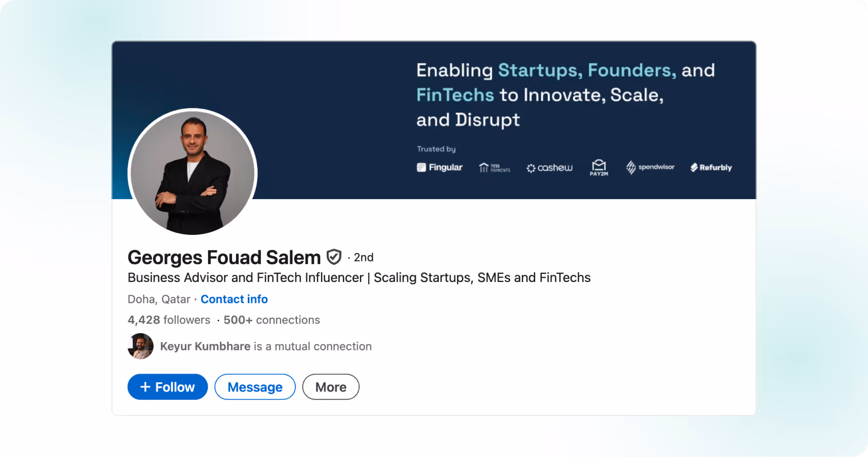Open Message to Georges
868x457 pixels.
coord(255,387)
